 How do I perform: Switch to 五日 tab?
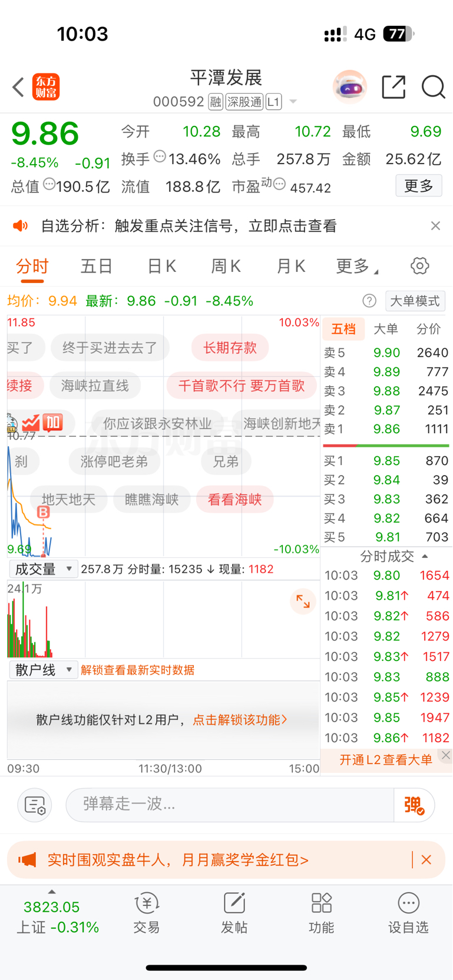tap(97, 267)
